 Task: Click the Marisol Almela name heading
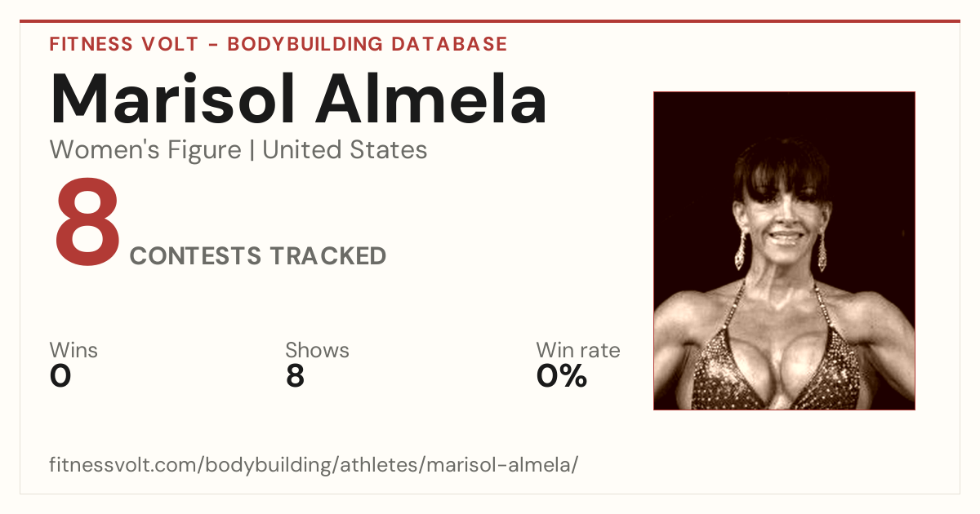[x=298, y=100]
